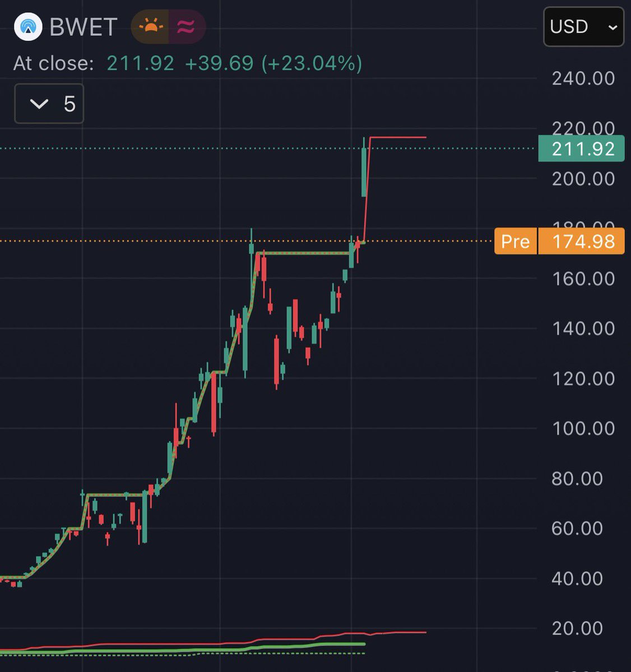
Task: Click the BWET symbol logo icon
Action: click(28, 27)
